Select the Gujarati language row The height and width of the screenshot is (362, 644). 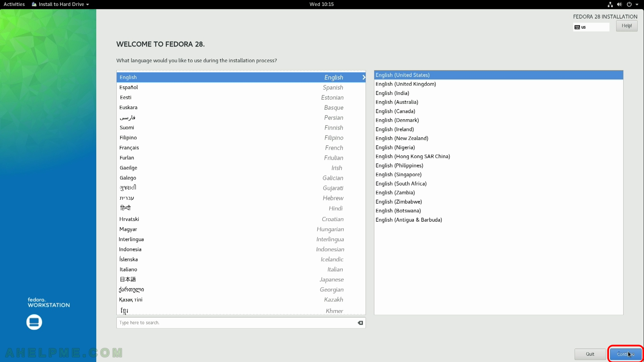(x=241, y=188)
